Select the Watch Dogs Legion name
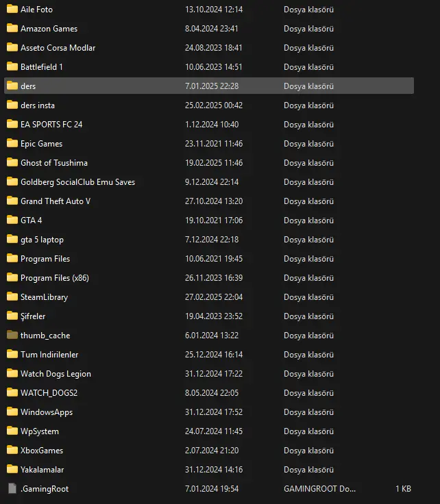Screen dimensions: 440x504 56,374
